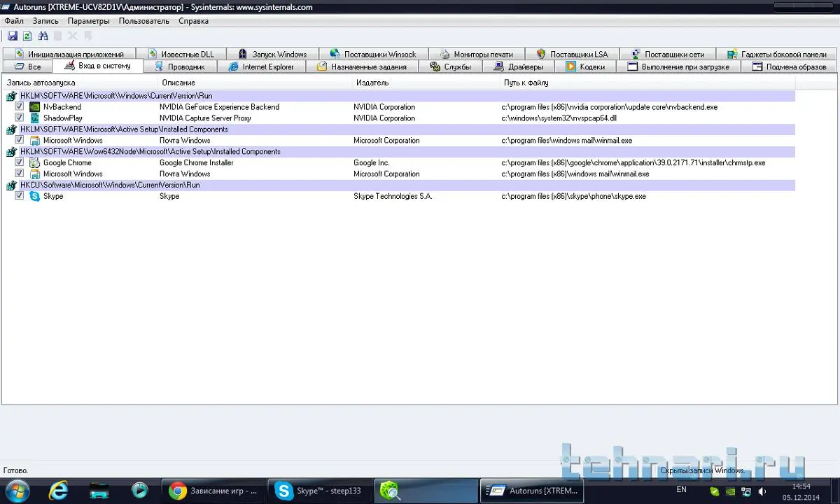Click the green Refresh toolbar icon
Image resolution: width=840 pixels, height=504 pixels.
pos(27,36)
